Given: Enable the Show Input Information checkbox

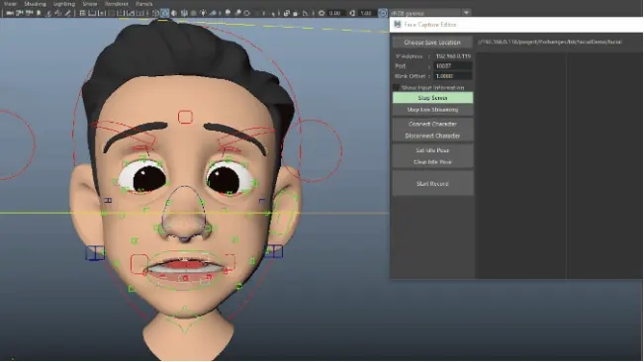Looking at the screenshot, I should pyautogui.click(x=396, y=87).
